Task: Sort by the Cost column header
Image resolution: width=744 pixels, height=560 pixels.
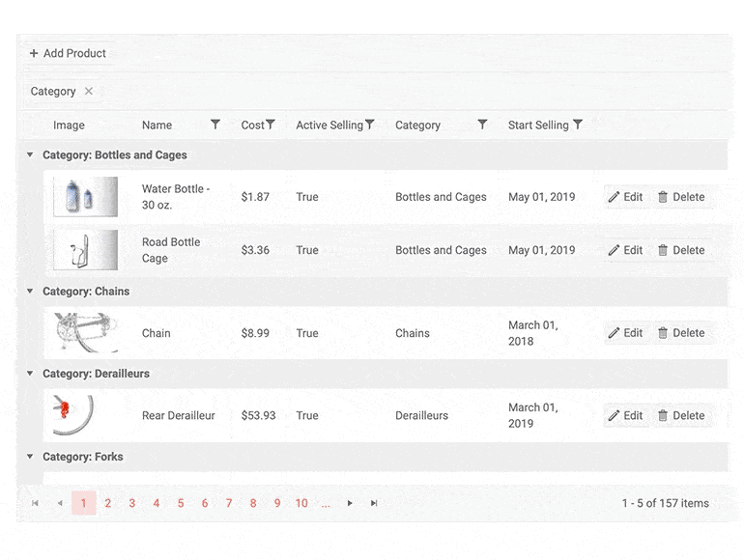Action: click(x=252, y=126)
